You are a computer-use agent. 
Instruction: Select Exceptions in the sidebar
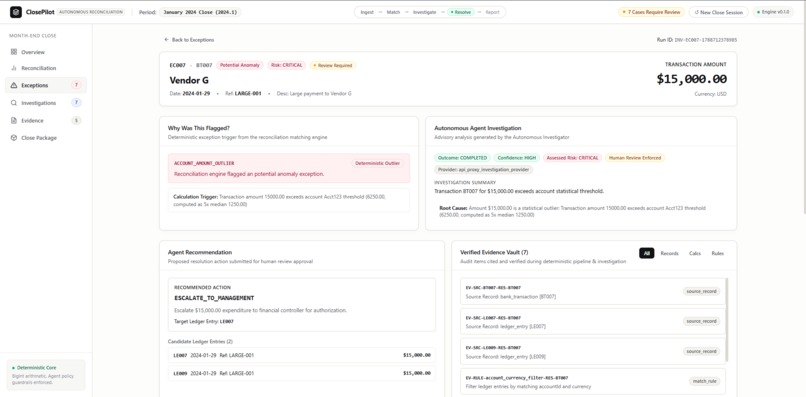coord(46,85)
